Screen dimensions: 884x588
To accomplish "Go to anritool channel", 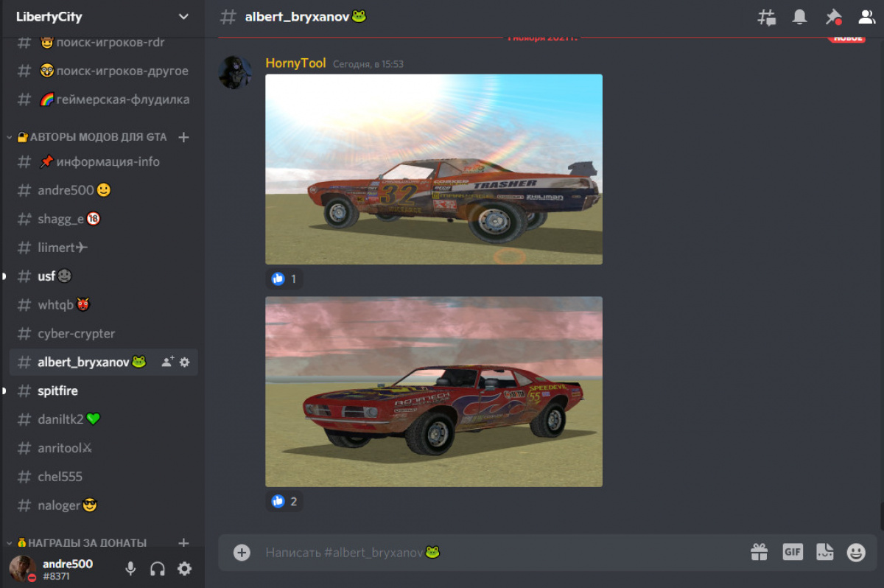I will pos(103,448).
